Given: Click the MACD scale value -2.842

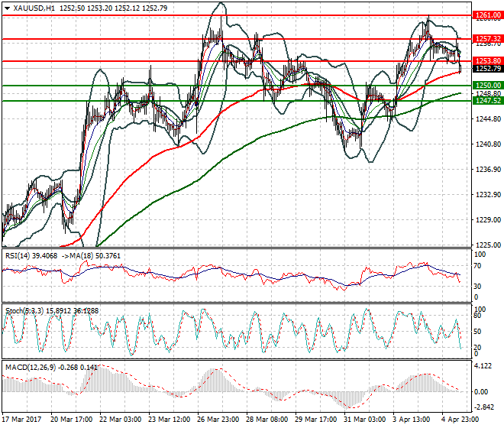Looking at the screenshot, I should 483,407.
